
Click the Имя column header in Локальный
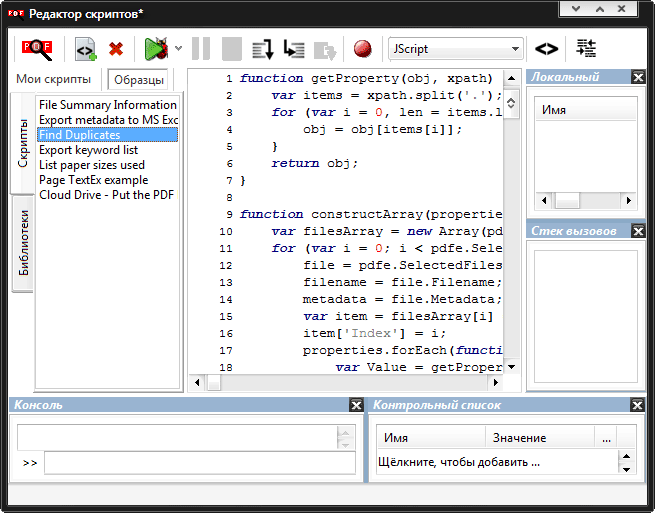[585, 110]
